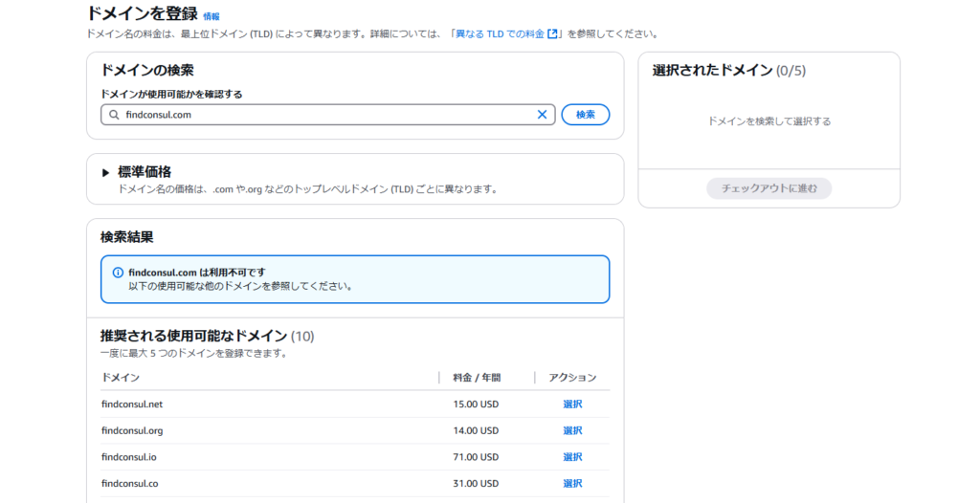Viewport: 980px width, 503px height.
Task: Clear the domain search field with the X icon
Action: [x=542, y=115]
